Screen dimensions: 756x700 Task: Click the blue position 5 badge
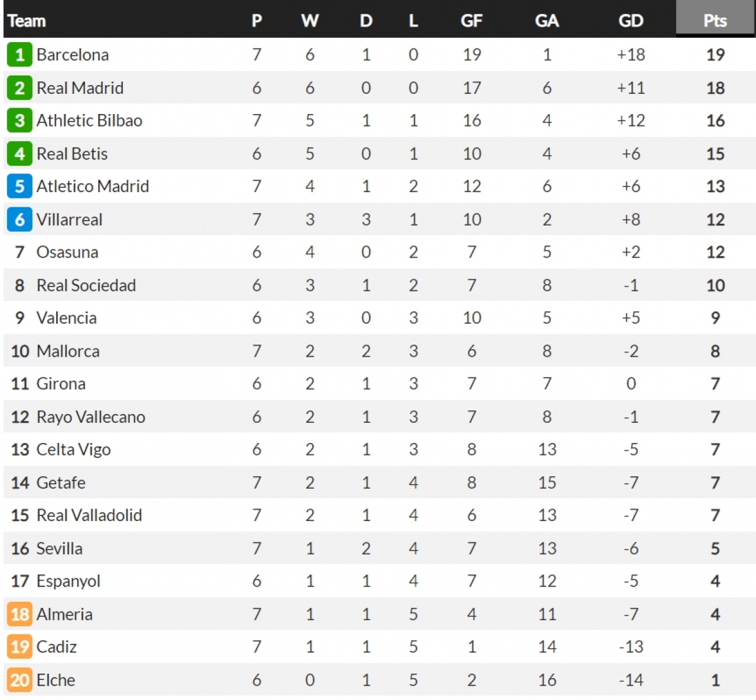(20, 186)
